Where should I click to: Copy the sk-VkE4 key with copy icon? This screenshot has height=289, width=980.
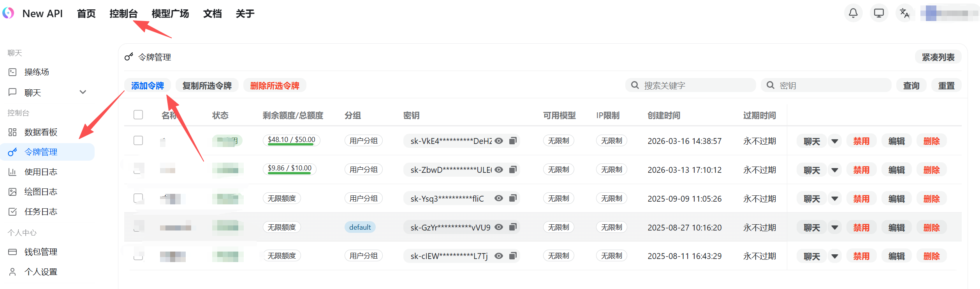pyautogui.click(x=513, y=141)
